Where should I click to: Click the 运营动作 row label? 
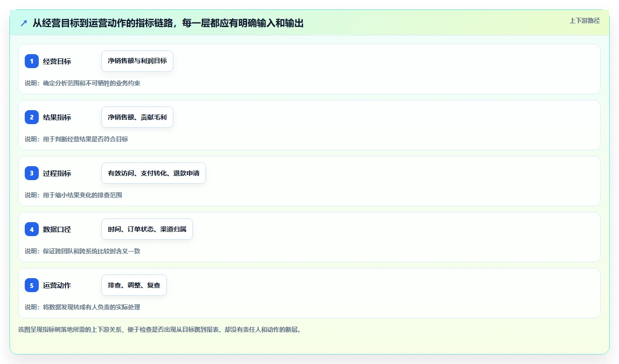57,285
